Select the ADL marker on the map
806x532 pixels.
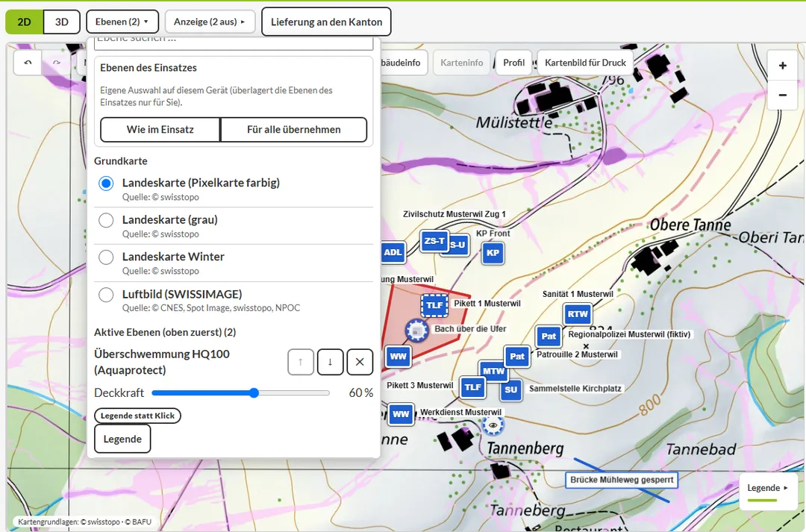coord(393,252)
